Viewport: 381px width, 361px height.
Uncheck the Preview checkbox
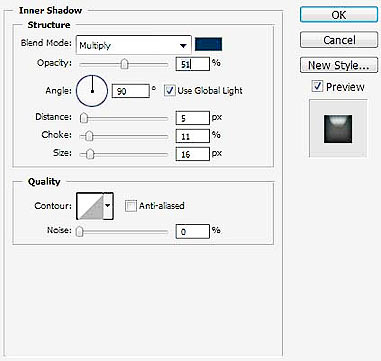click(317, 87)
